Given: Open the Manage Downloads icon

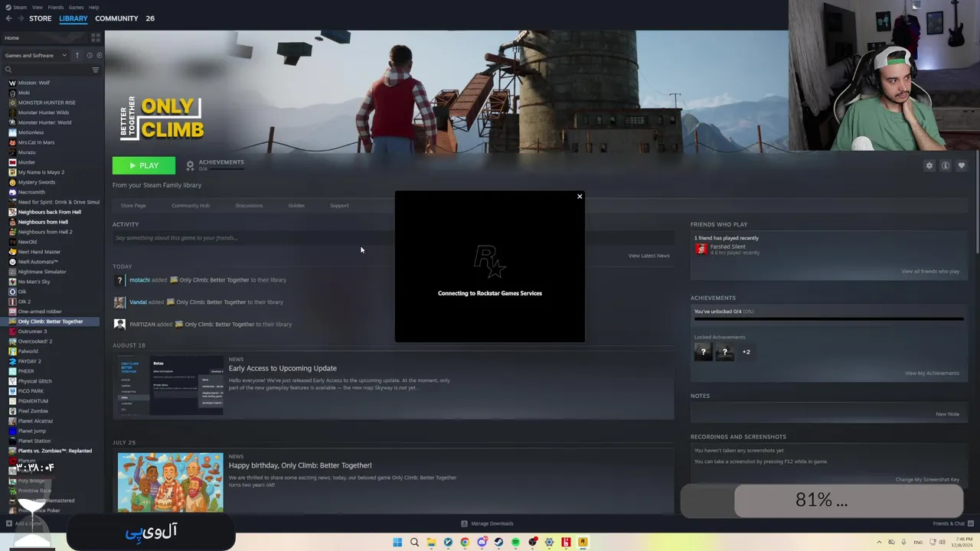Looking at the screenshot, I should tap(464, 523).
